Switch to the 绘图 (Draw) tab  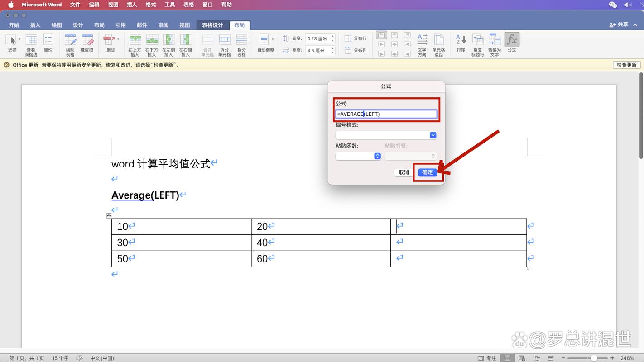(57, 25)
